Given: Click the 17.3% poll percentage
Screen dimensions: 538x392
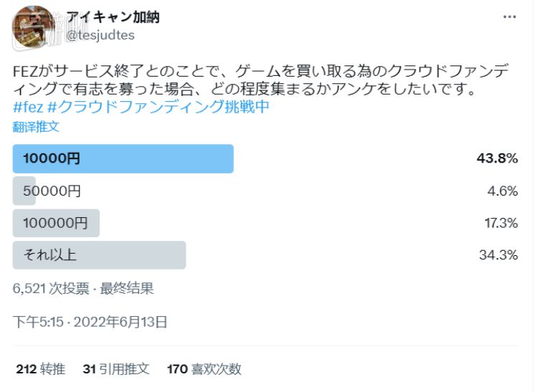Looking at the screenshot, I should point(501,224).
